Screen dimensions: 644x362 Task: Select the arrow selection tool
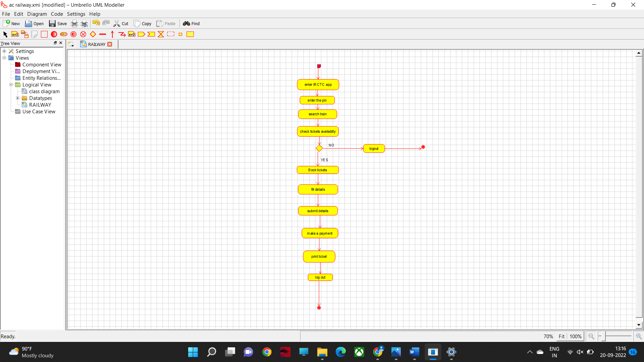(5, 34)
